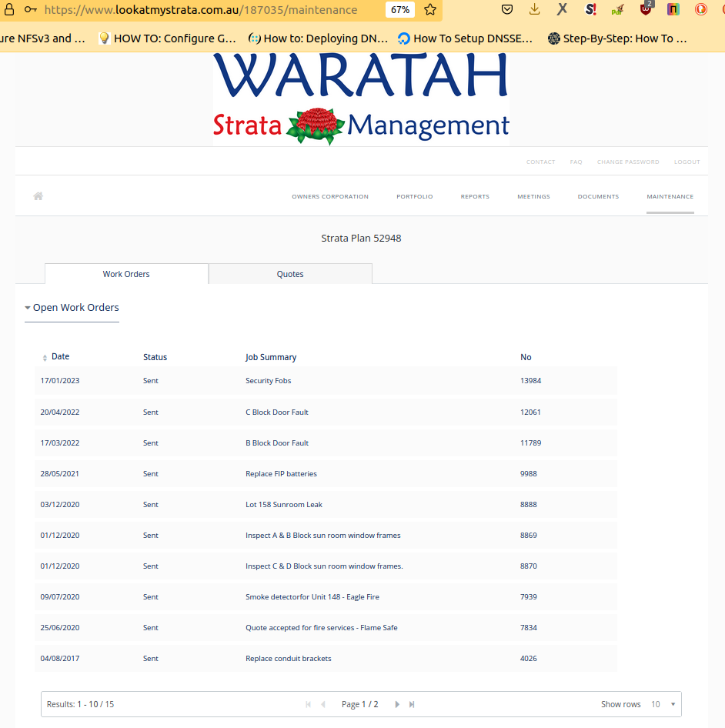
Task: Click the 'Strata Plan 52948' heading
Action: pos(361,239)
